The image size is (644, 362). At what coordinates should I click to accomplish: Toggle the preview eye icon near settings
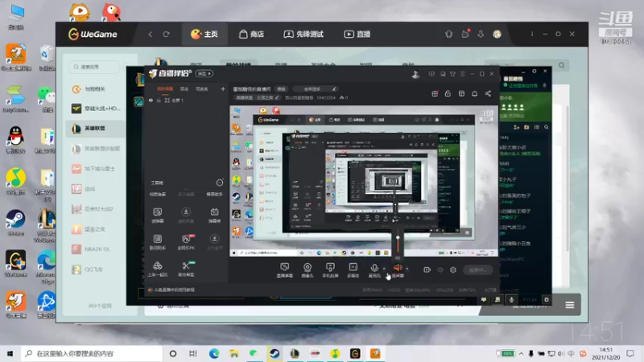[440, 269]
